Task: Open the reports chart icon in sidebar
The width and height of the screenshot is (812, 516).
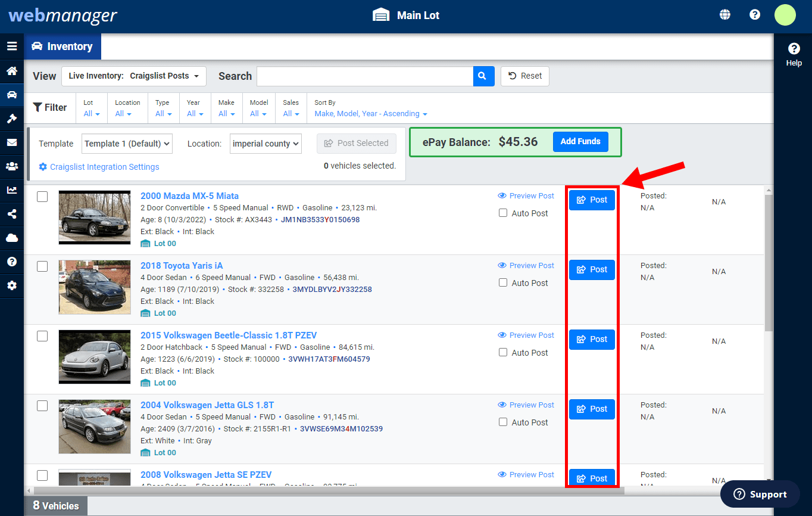Action: pos(12,190)
